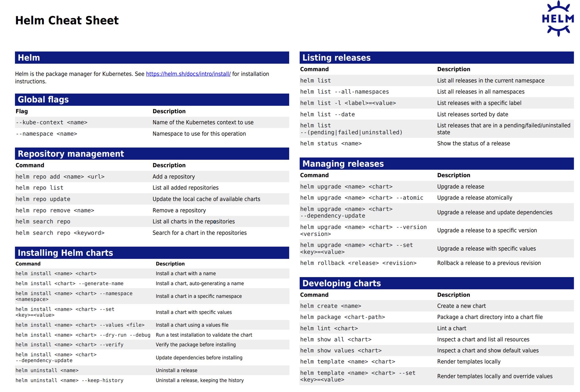
Task: Click the 'helm repo list' command
Action: [x=39, y=188]
